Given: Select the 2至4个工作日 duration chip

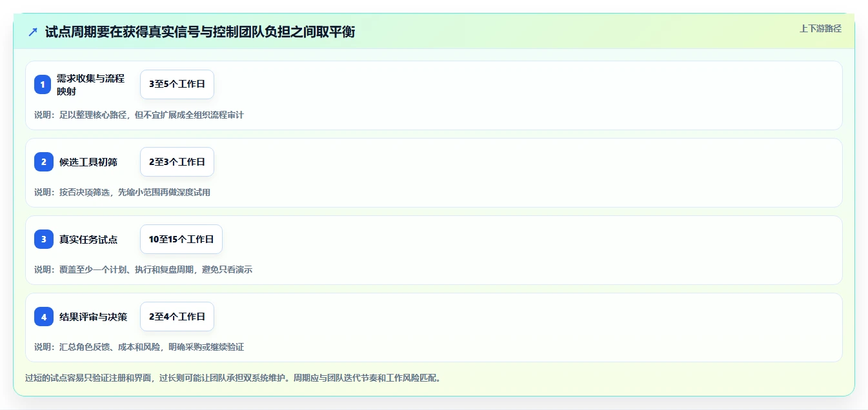Looking at the screenshot, I should click(177, 317).
